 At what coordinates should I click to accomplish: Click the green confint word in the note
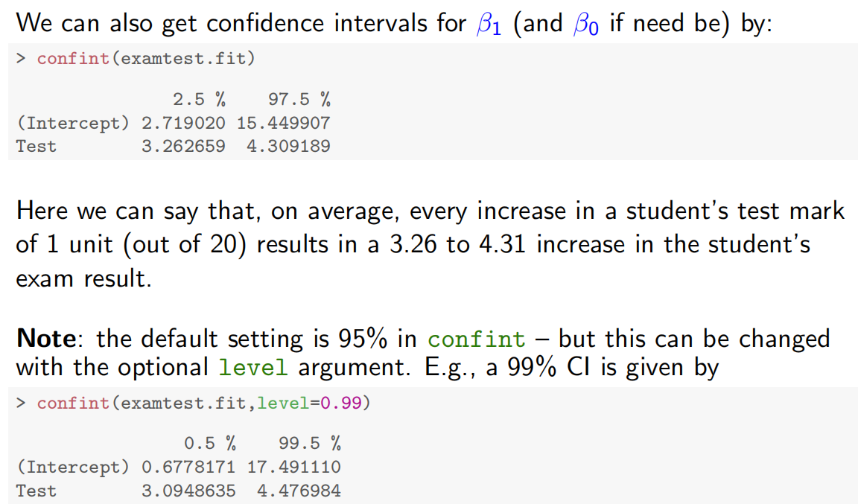(477, 339)
